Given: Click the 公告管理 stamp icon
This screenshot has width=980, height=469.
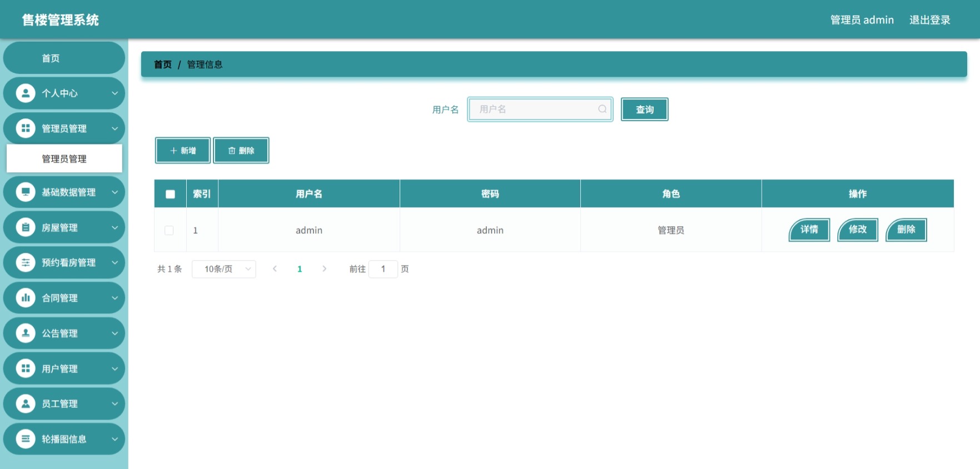Looking at the screenshot, I should [x=26, y=333].
